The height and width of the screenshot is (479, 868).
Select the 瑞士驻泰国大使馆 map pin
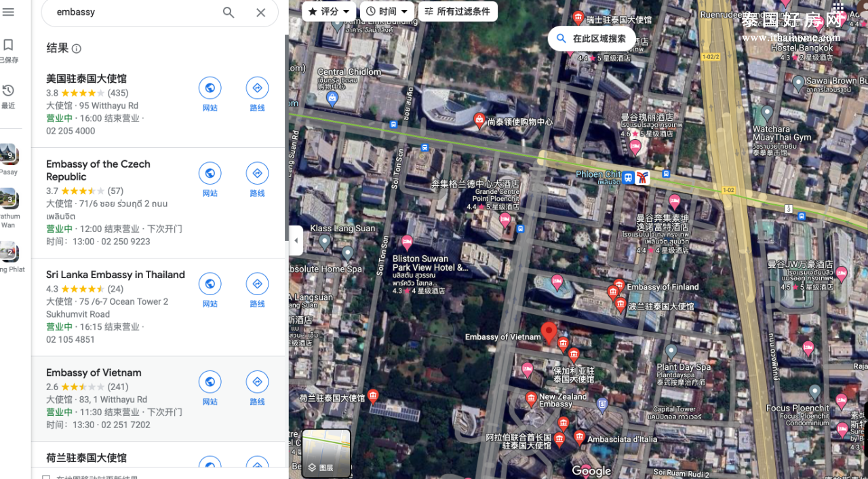pos(578,17)
